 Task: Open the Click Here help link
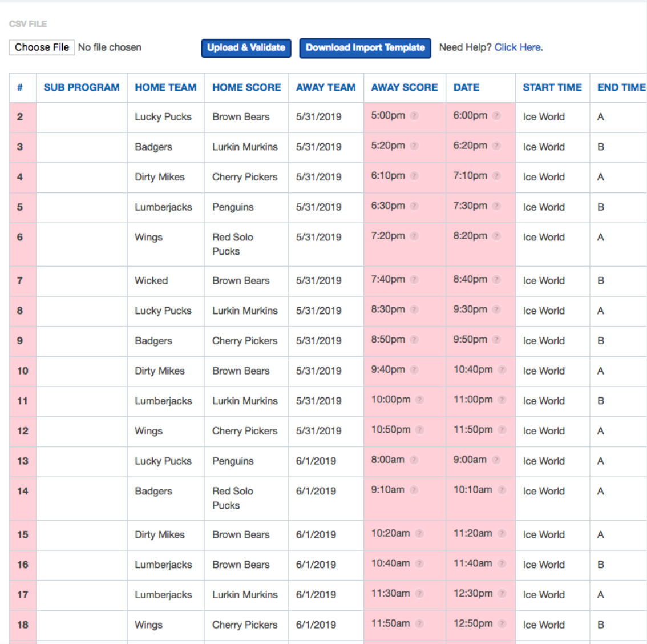click(519, 47)
